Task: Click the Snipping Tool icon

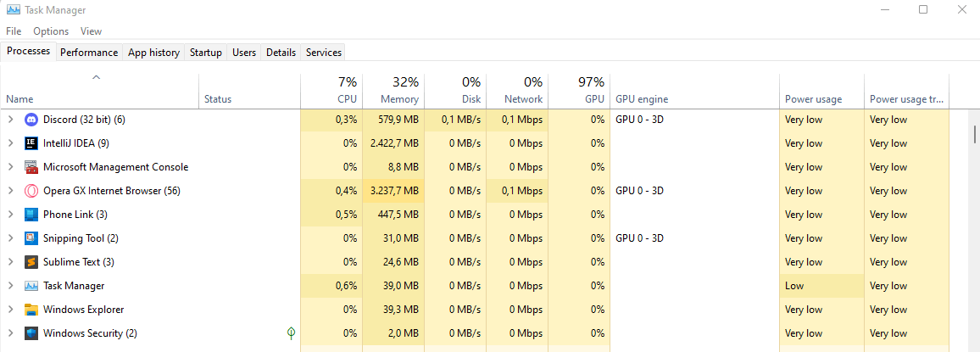Action: click(31, 238)
